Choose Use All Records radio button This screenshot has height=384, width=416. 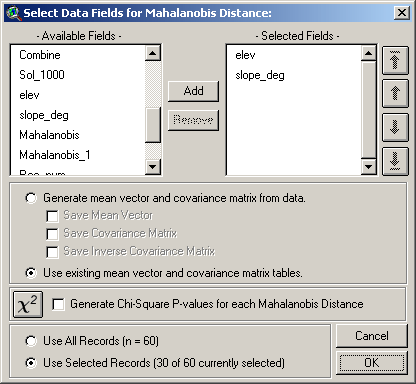31,341
